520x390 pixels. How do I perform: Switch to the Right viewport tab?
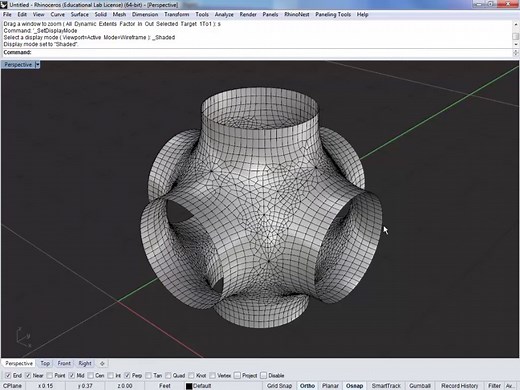(85, 363)
